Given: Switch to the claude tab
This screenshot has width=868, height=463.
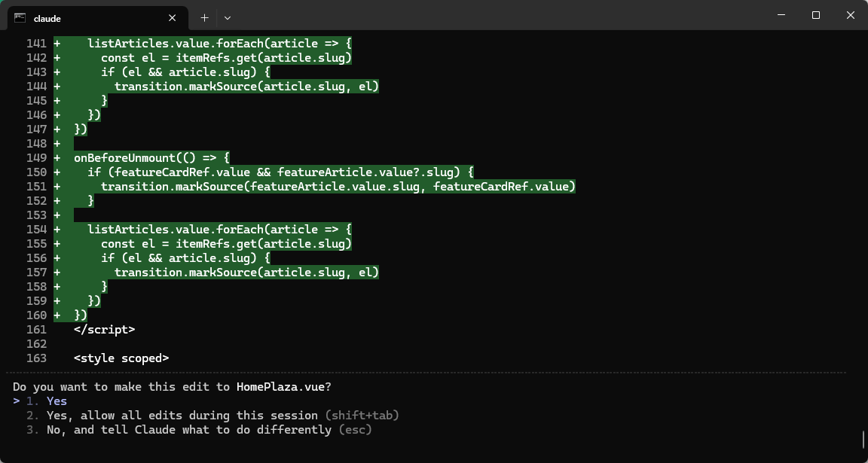Looking at the screenshot, I should tap(90, 17).
